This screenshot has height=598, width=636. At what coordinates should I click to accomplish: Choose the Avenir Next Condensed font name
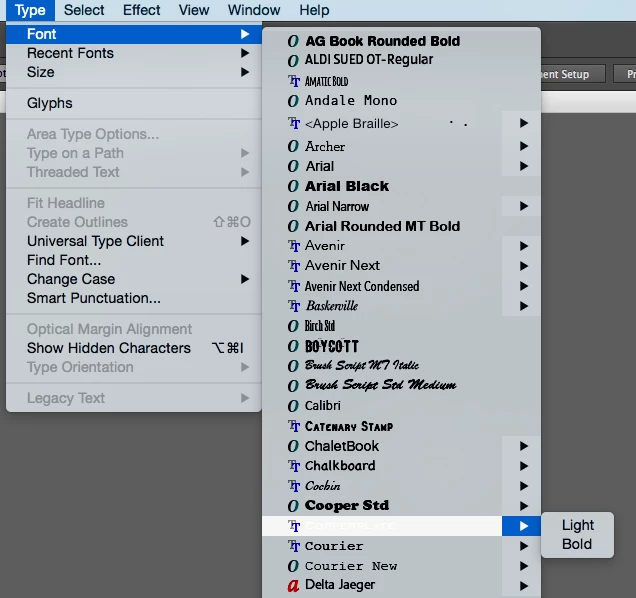(362, 286)
